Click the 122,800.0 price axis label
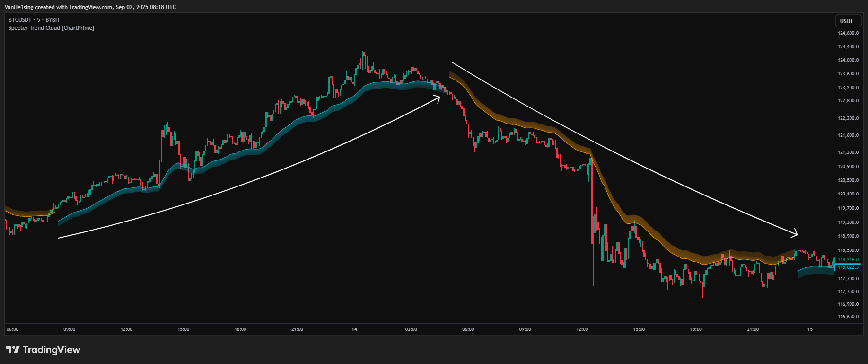Viewport: 868px width, 364px height. tap(848, 101)
